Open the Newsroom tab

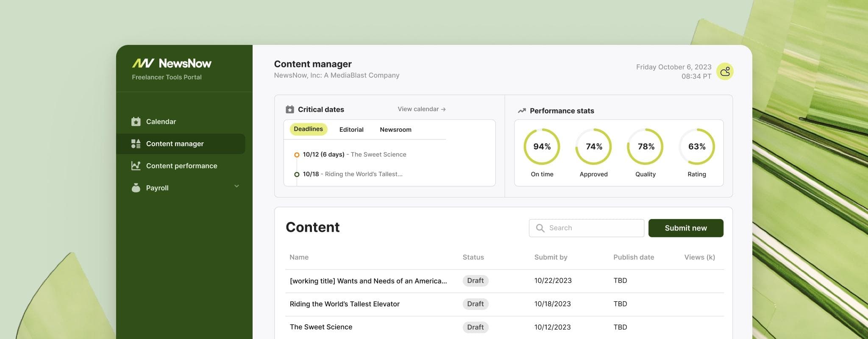[395, 130]
